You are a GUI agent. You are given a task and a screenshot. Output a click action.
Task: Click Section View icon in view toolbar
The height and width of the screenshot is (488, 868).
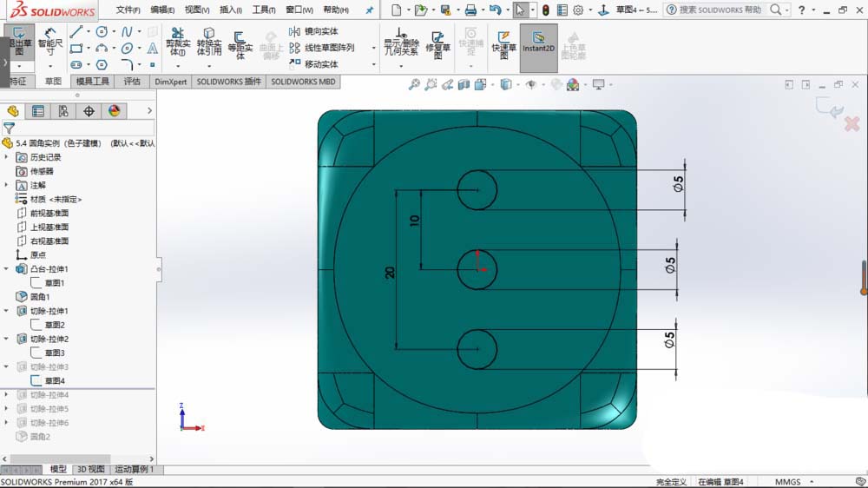coord(464,85)
